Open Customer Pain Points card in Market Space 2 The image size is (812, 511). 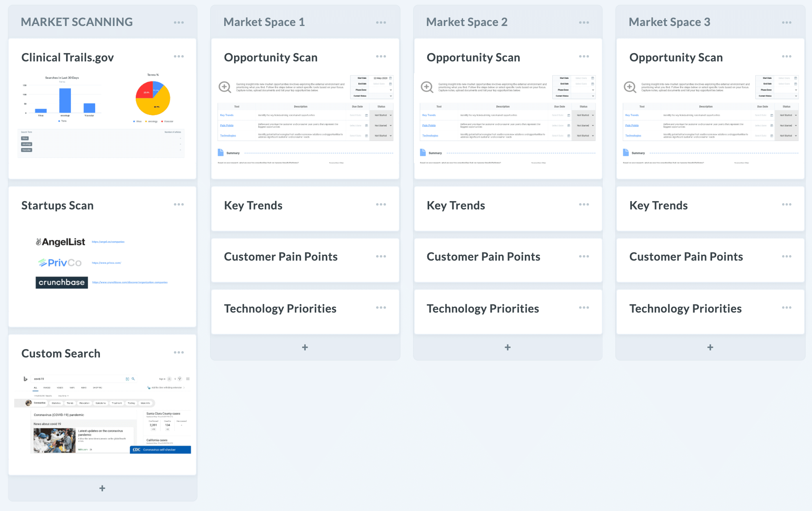tap(508, 260)
